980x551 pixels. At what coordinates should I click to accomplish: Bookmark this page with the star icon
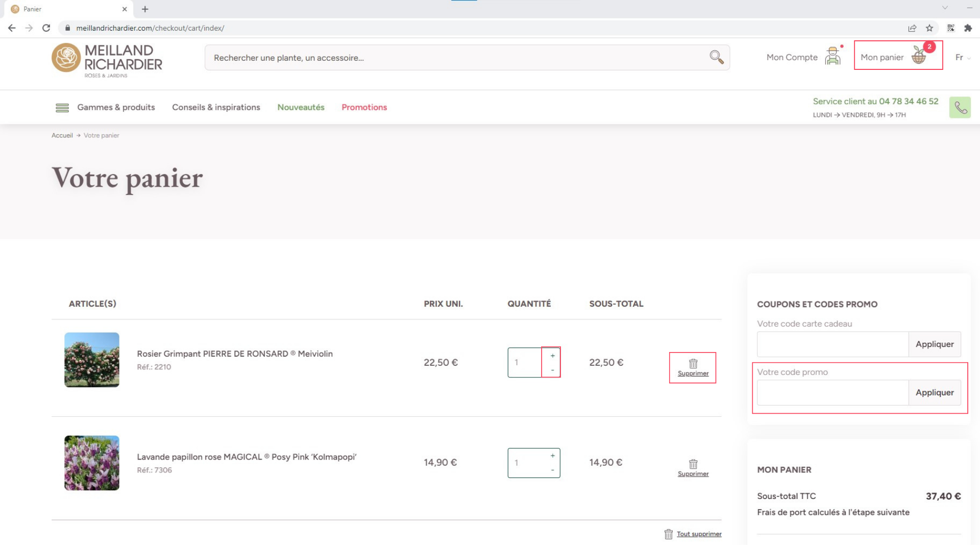(929, 28)
